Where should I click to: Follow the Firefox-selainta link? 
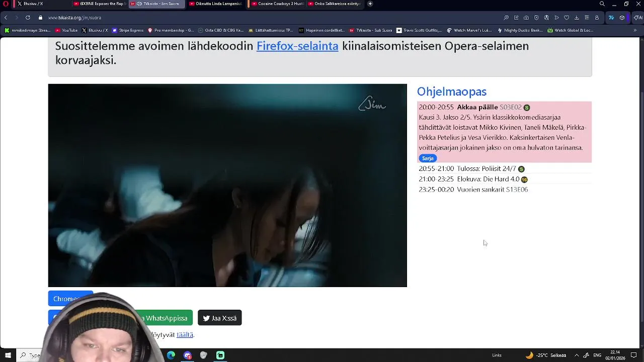pos(297,46)
